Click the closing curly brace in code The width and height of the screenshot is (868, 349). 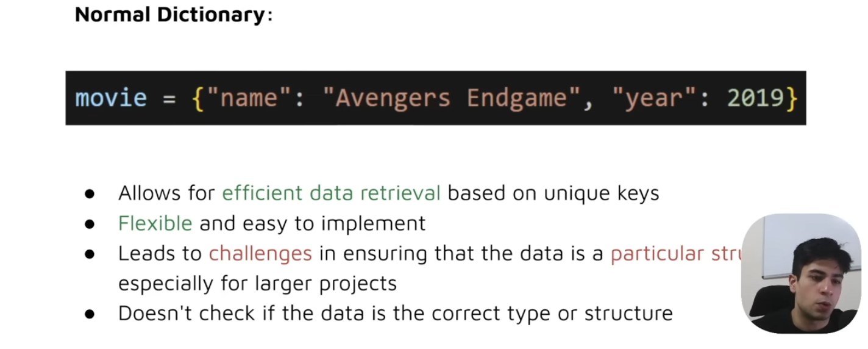791,99
